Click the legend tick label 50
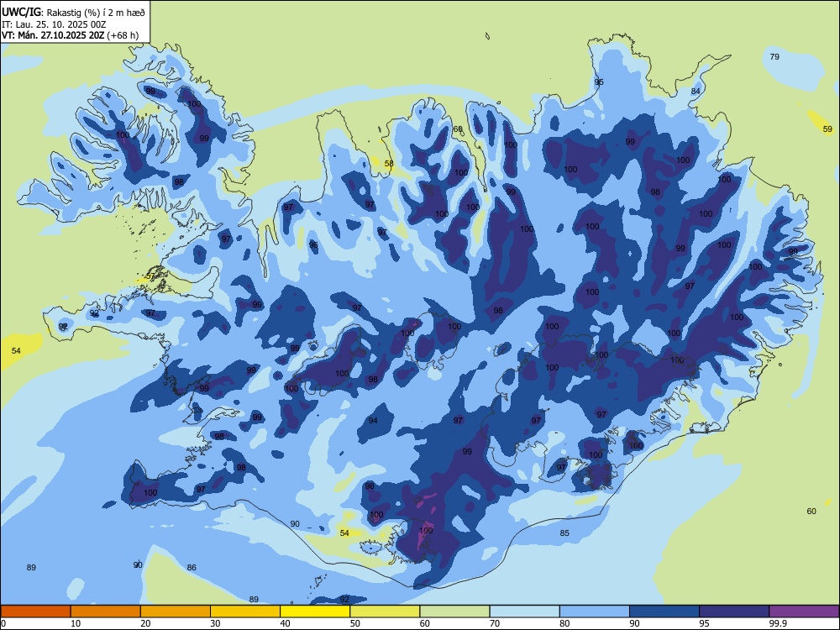Viewport: 840px width, 630px height. 354,623
